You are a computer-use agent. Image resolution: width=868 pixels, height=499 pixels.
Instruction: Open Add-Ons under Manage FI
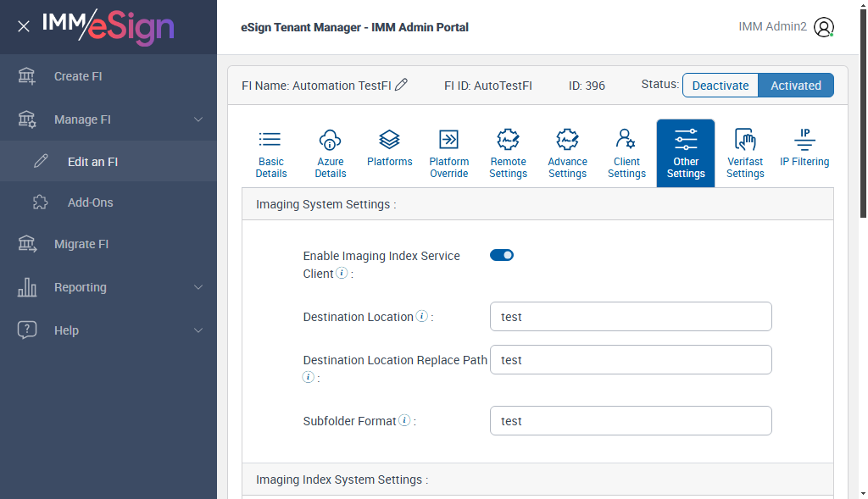[x=90, y=202]
